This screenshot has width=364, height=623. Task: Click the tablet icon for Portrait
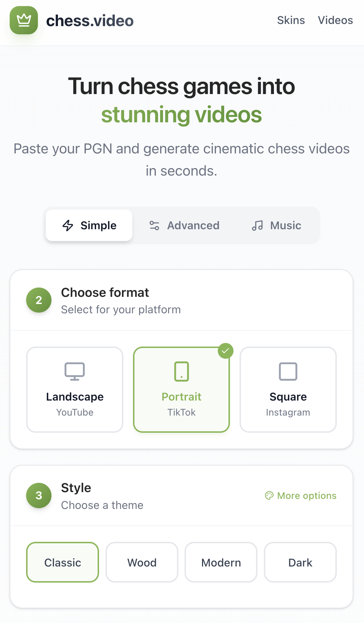(x=181, y=372)
